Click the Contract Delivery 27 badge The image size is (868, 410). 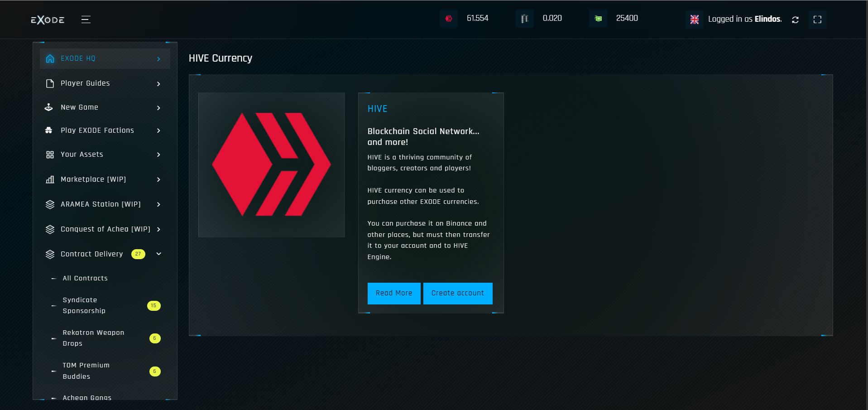click(138, 254)
